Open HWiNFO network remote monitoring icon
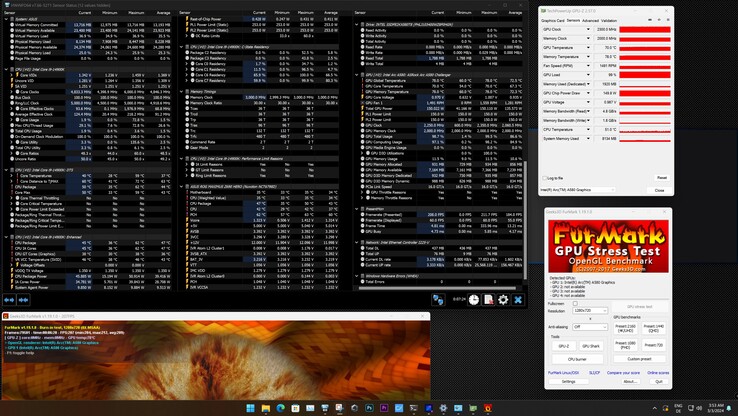This screenshot has height=416, width=738. 438,300
